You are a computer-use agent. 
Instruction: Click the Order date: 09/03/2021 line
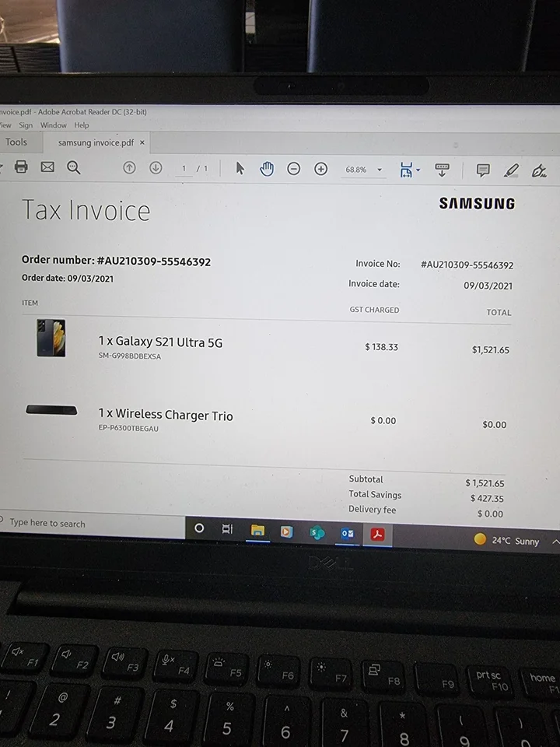68,279
